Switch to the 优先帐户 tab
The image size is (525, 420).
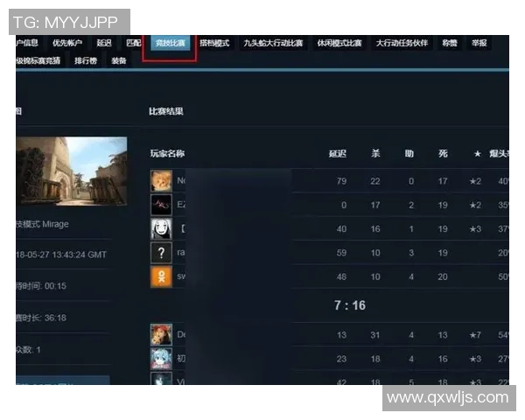click(67, 43)
